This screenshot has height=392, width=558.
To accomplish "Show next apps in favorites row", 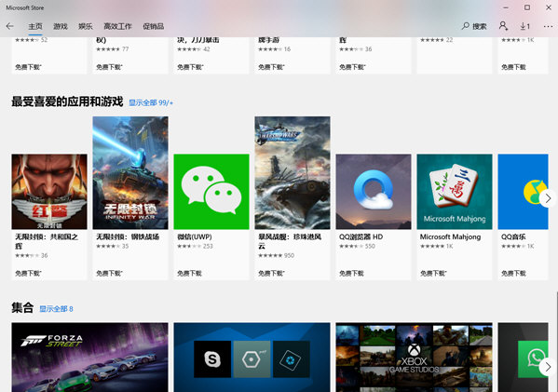I will [x=548, y=198].
